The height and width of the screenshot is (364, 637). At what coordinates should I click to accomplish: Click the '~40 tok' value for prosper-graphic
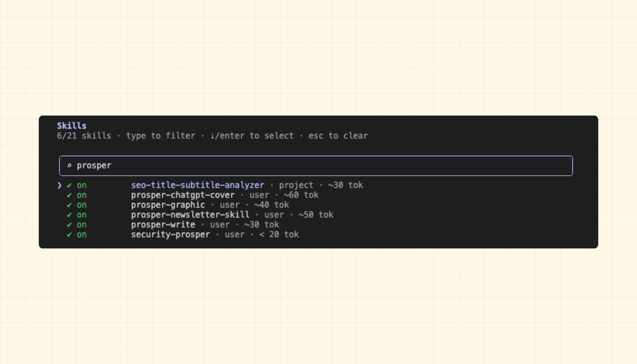pyautogui.click(x=271, y=205)
